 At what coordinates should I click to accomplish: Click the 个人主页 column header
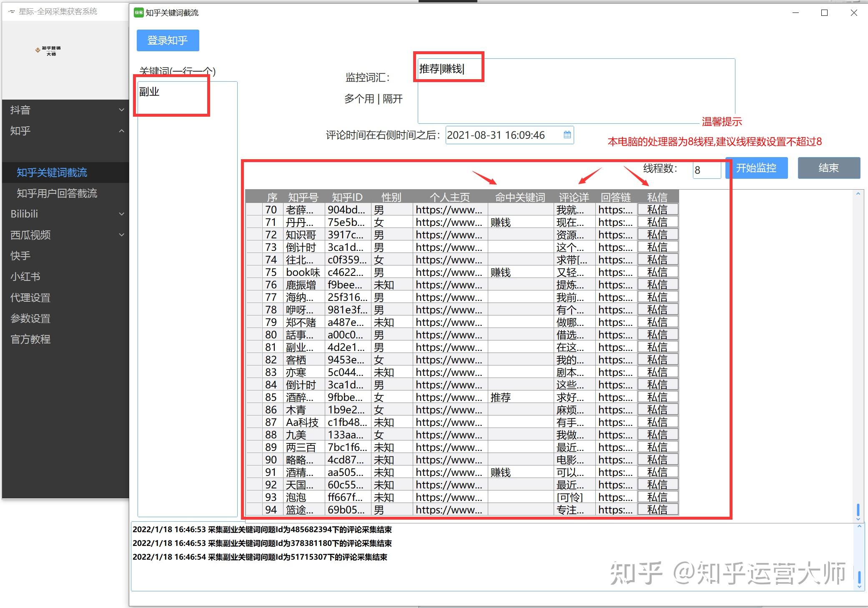(450, 197)
